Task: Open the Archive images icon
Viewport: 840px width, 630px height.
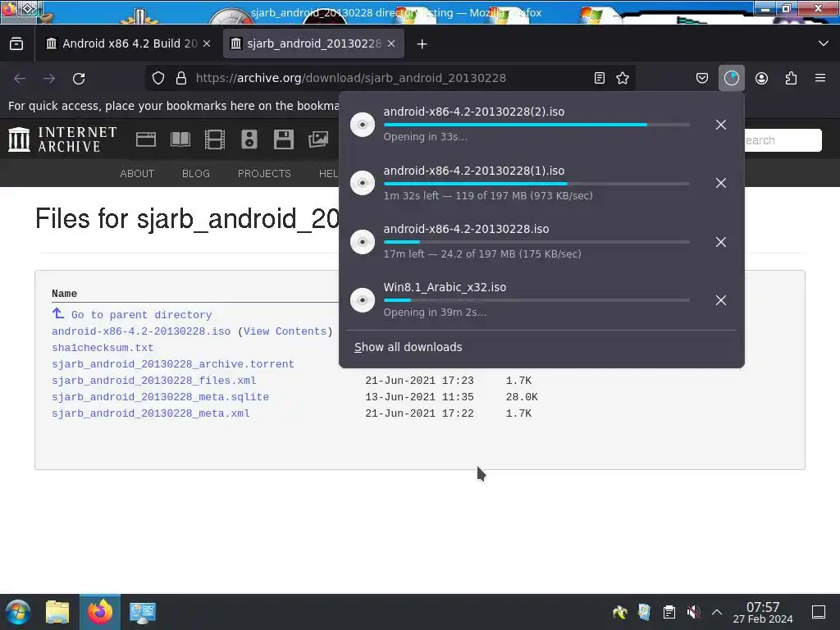Action: click(318, 139)
